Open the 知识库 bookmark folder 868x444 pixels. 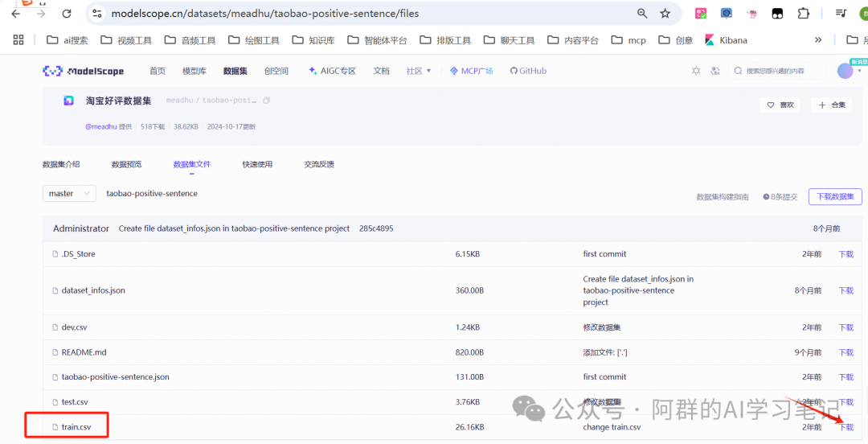point(313,40)
